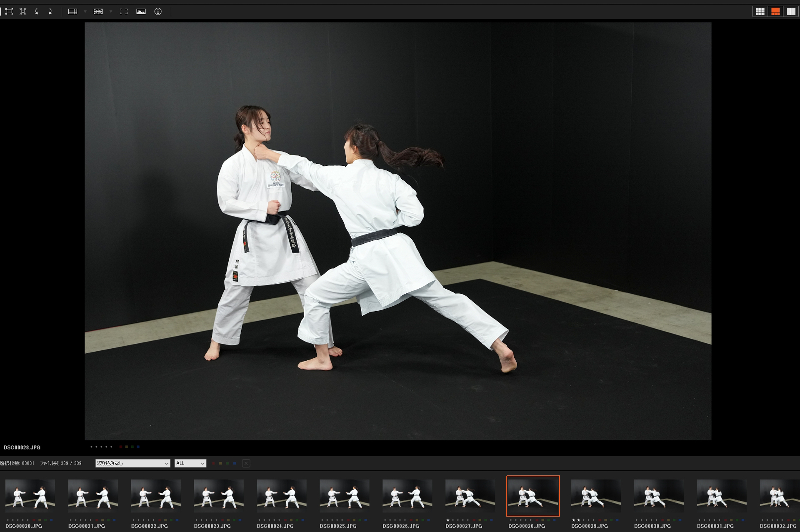Click the fullscreen brackets icon

124,12
